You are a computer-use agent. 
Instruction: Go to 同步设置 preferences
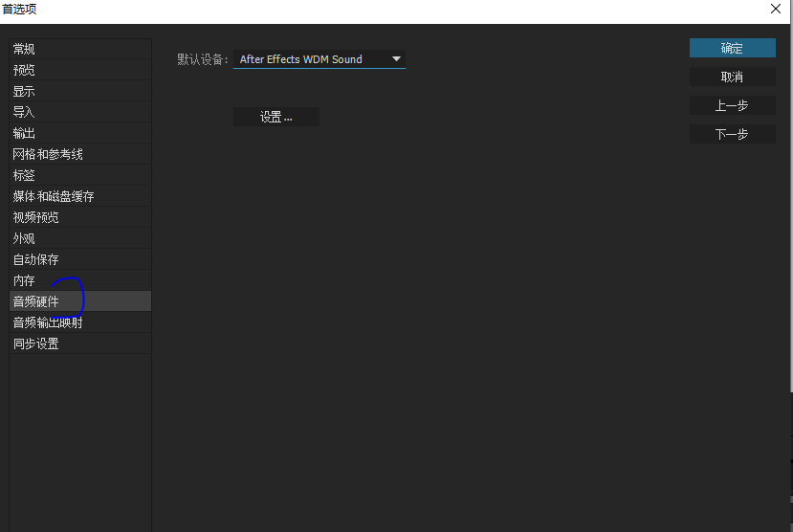[80, 344]
